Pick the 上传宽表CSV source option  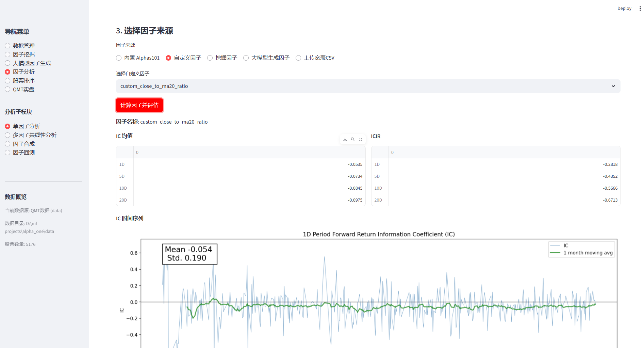299,58
